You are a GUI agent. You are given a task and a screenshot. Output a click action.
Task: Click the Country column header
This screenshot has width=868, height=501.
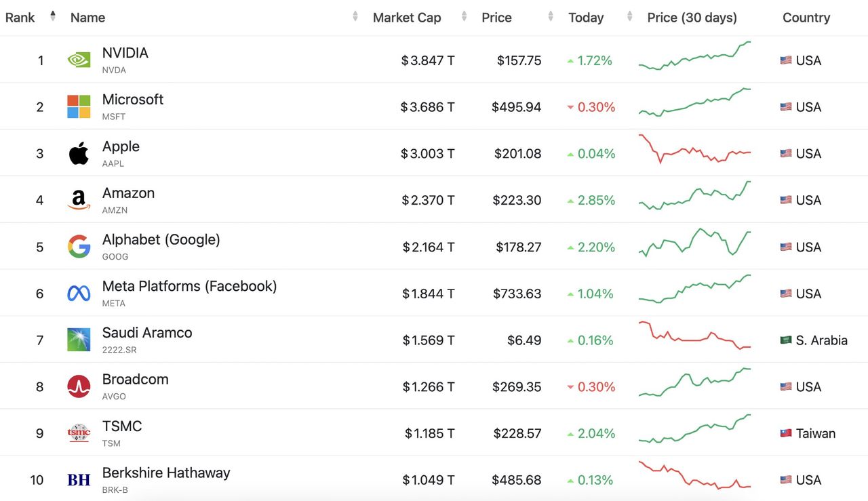(x=806, y=18)
